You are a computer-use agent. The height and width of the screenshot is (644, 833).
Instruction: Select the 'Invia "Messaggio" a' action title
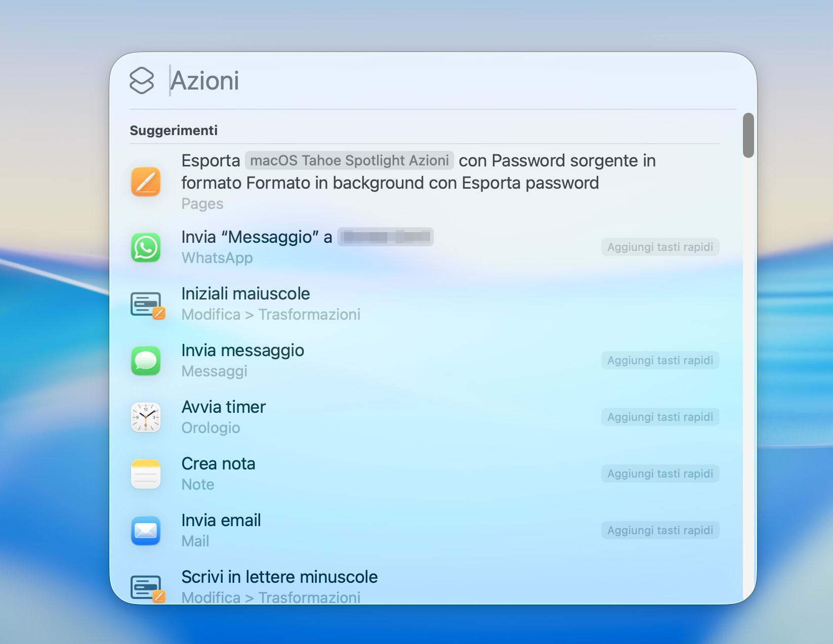click(257, 237)
